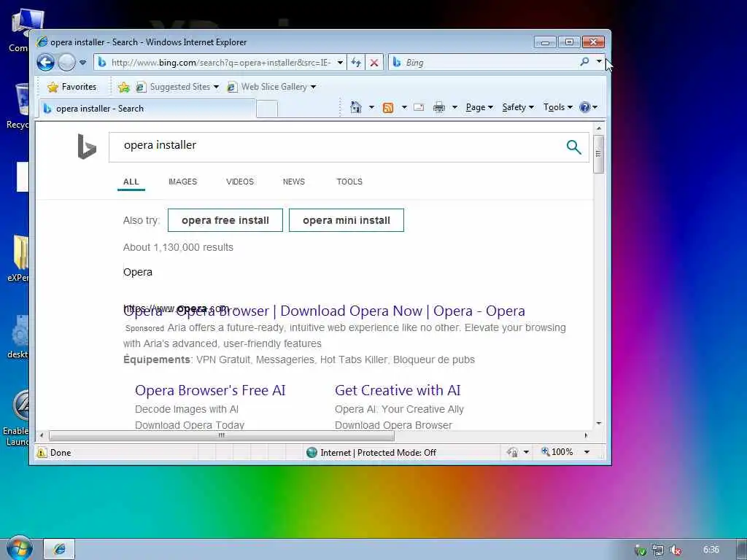
Task: Go back with the IE Back arrow
Action: pos(46,63)
